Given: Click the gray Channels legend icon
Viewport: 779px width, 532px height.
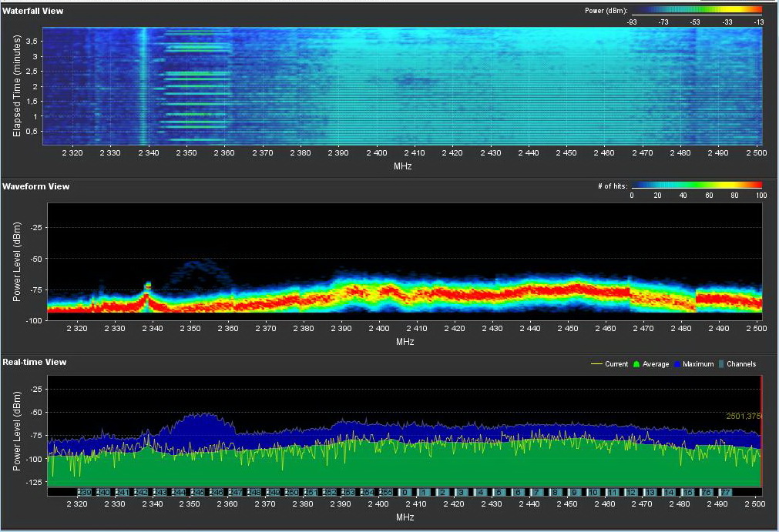Looking at the screenshot, I should 720,364.
